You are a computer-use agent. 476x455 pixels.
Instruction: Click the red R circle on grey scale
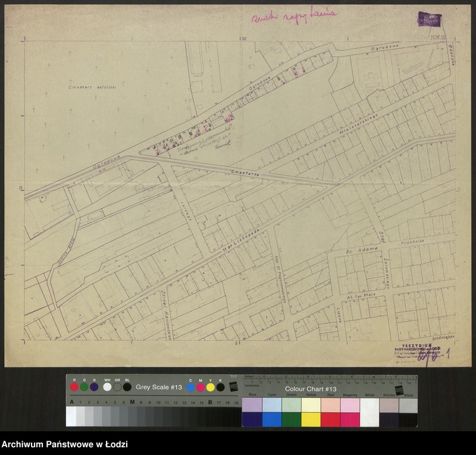click(x=74, y=387)
